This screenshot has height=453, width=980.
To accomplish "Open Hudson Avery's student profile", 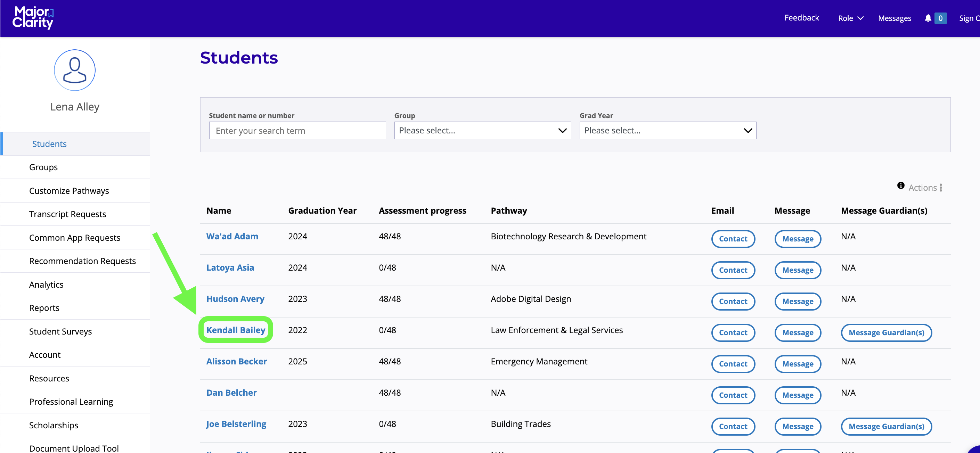I will point(235,298).
